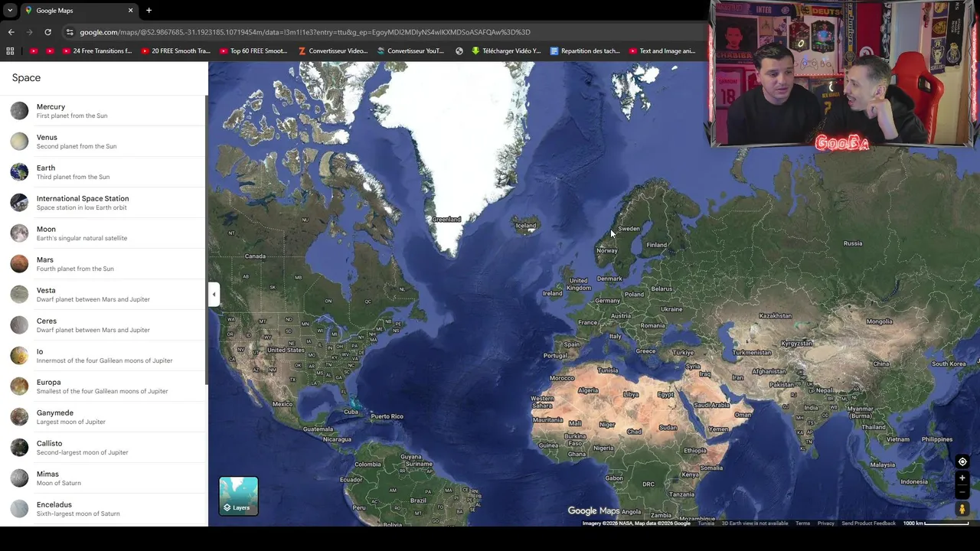This screenshot has height=551, width=980.
Task: Open the Privacy link in the map footer
Action: (825, 523)
